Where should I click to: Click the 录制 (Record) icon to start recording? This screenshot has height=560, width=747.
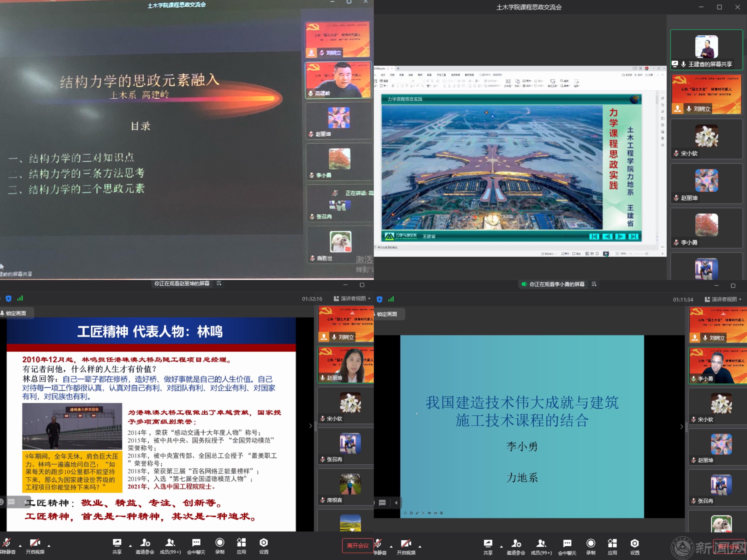click(x=220, y=545)
